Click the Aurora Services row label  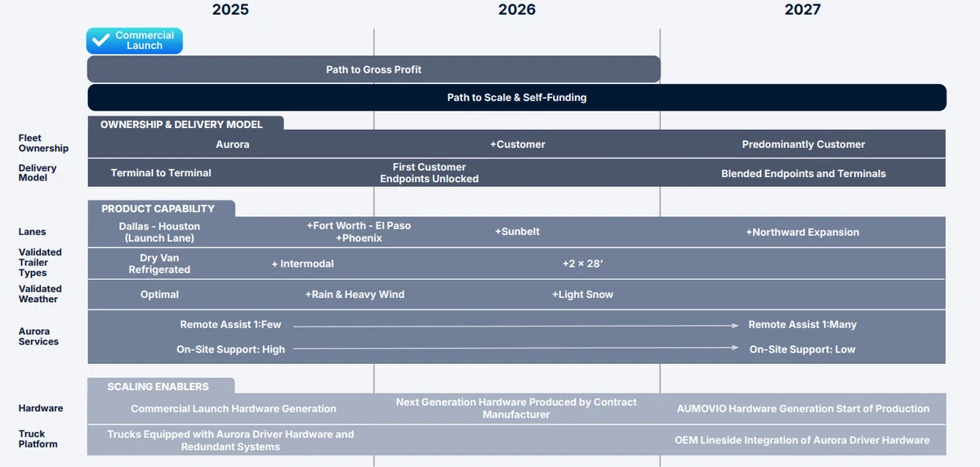click(38, 336)
